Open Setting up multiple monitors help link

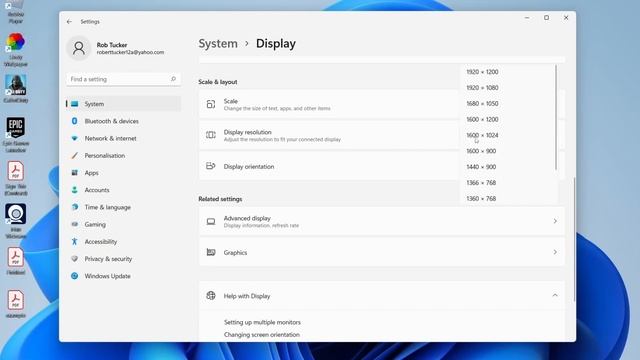262,322
